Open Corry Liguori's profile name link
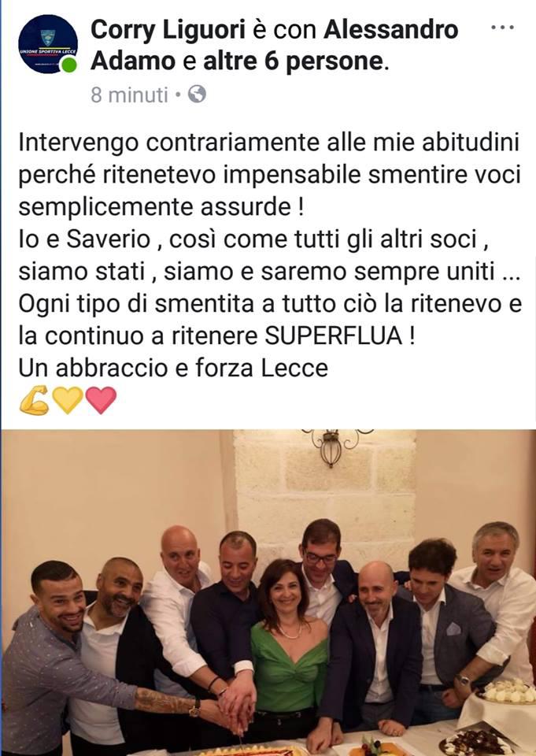 pos(168,30)
